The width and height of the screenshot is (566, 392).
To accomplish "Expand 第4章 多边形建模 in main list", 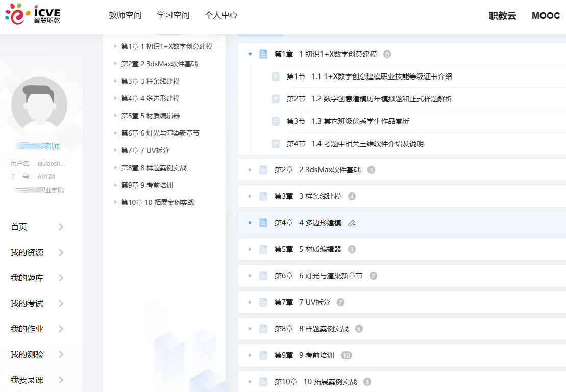I will tap(250, 223).
